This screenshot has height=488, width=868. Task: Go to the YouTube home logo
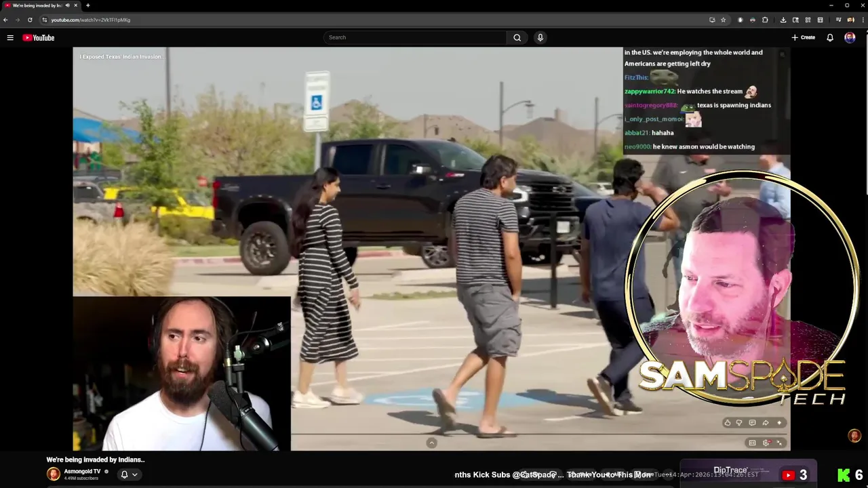click(39, 37)
